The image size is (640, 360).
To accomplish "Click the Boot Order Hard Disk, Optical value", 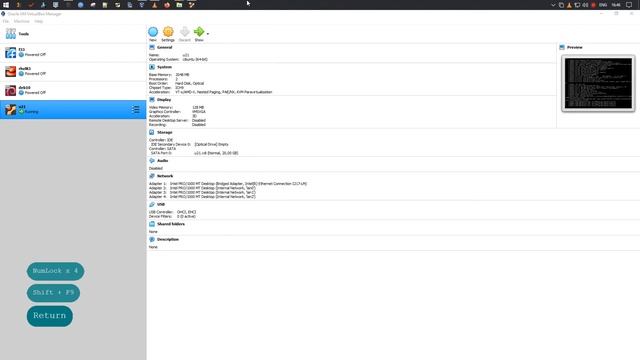I will click(x=189, y=83).
